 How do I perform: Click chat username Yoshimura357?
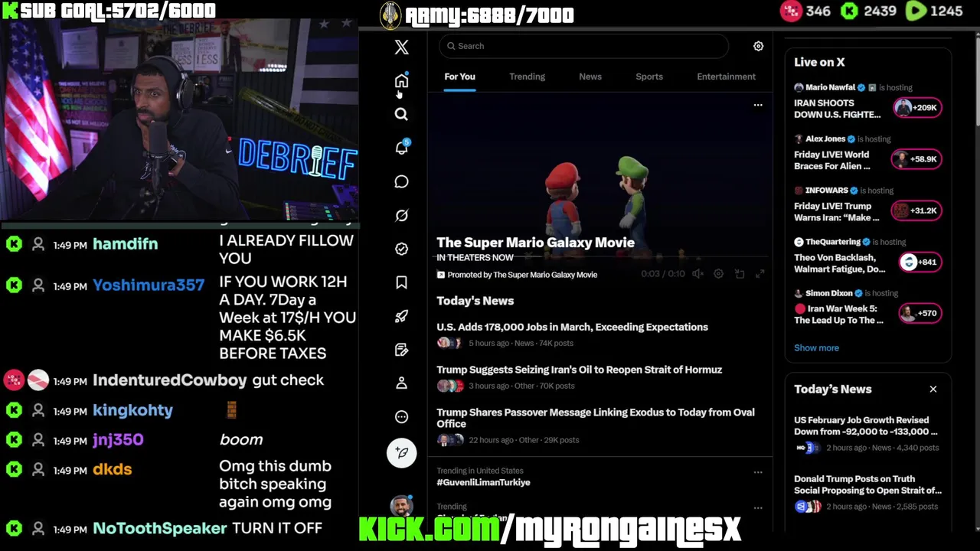[149, 285]
